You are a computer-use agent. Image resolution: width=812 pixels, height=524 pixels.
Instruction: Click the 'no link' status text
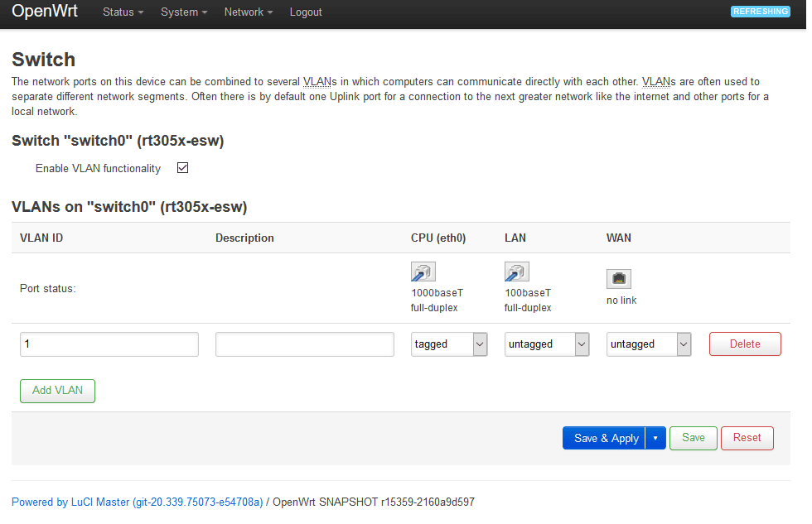click(x=621, y=300)
